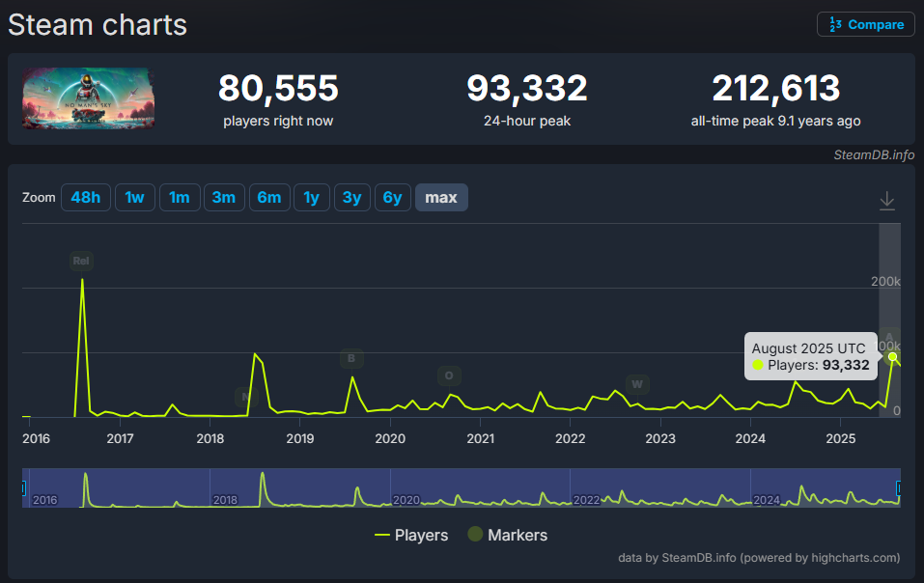The width and height of the screenshot is (924, 583).
Task: Toggle the Markers series in legend
Action: (507, 535)
